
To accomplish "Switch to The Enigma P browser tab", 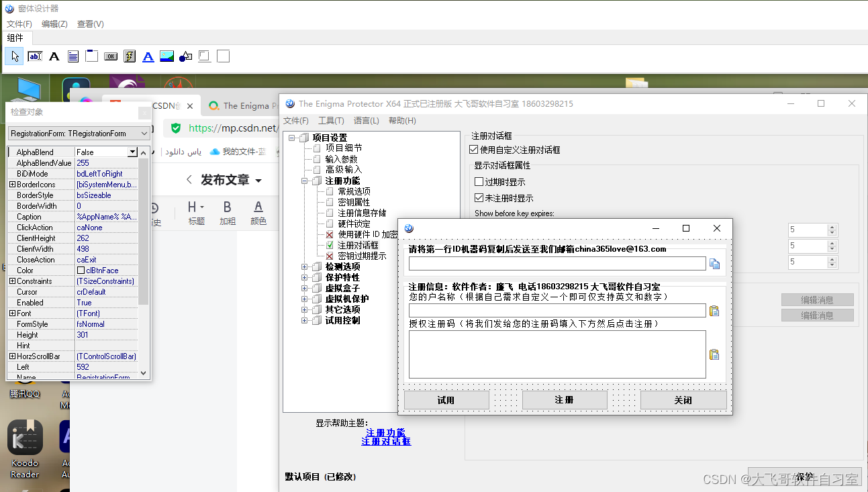I will [245, 105].
